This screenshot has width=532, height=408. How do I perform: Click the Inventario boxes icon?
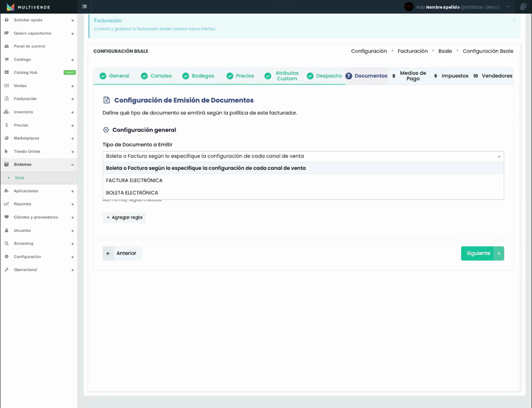(6, 112)
